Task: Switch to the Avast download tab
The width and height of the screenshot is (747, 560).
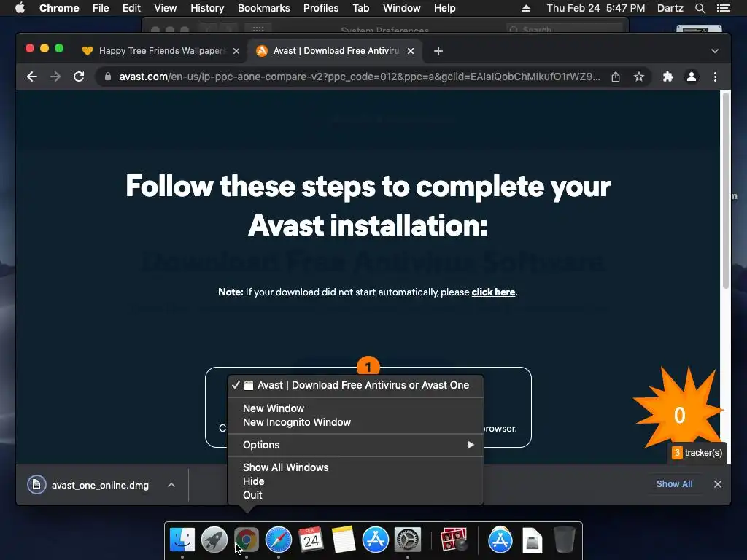Action: (x=335, y=51)
